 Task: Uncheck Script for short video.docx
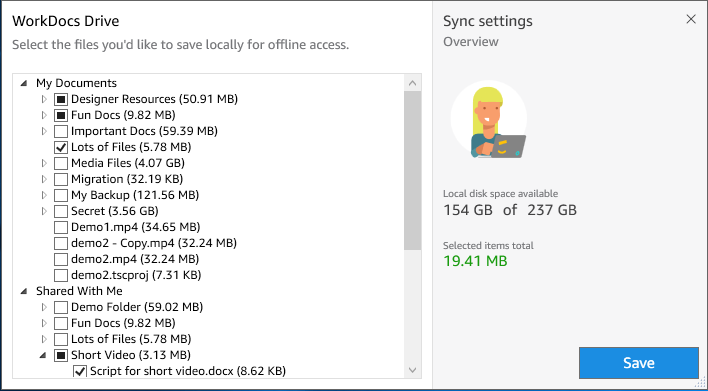(x=80, y=371)
